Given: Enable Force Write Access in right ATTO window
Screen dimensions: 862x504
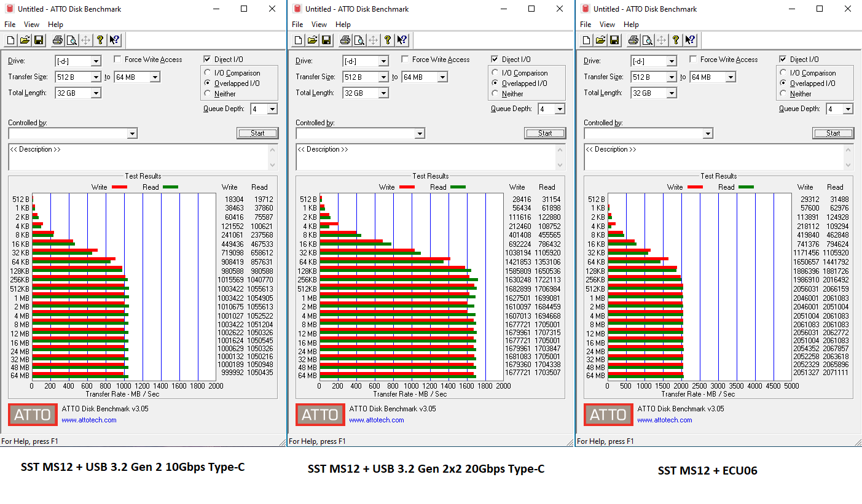Looking at the screenshot, I should click(x=693, y=60).
